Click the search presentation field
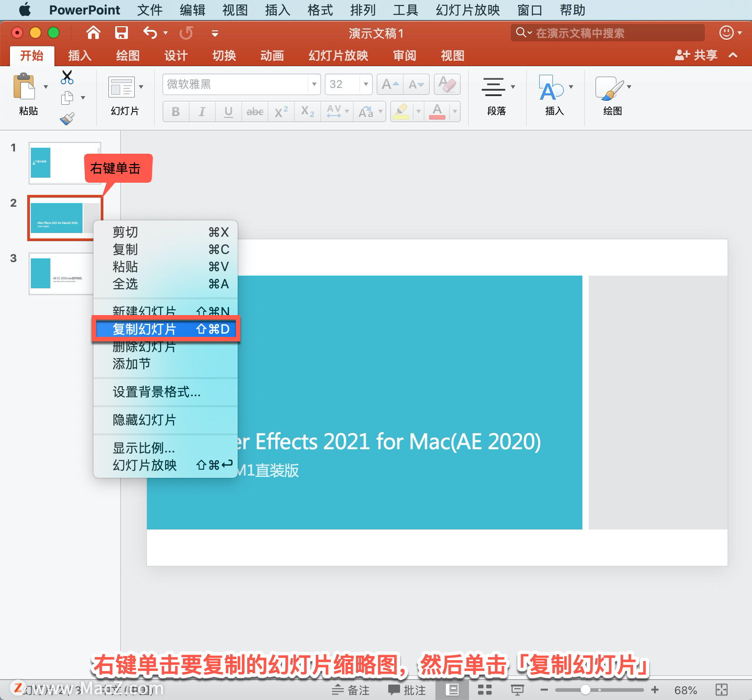This screenshot has width=752, height=700. (x=608, y=33)
